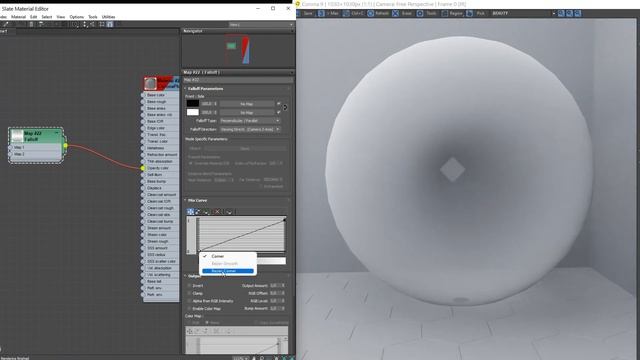Viewport: 640px width, 360px height.
Task: Open the View menu in Slate editor
Action: coord(61,17)
